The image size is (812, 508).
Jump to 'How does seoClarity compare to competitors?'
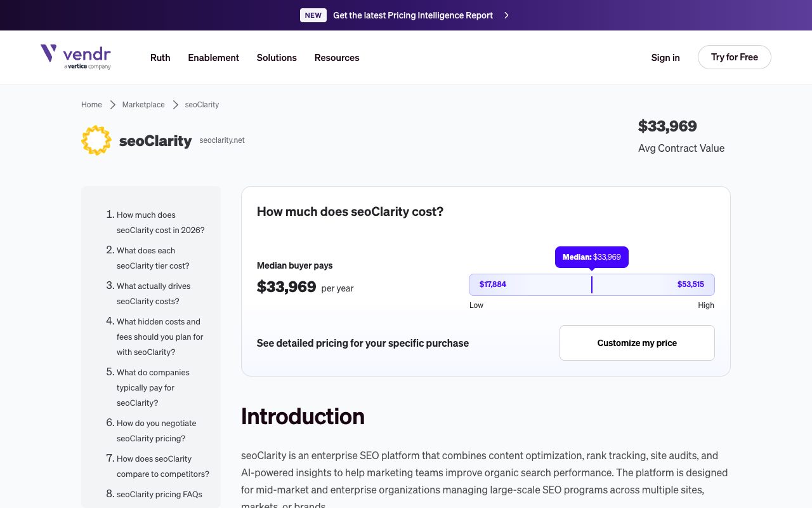point(163,466)
